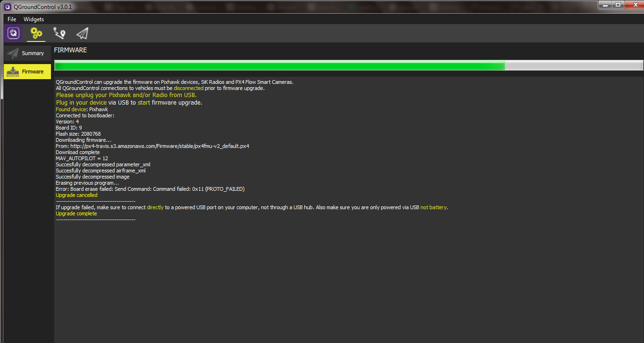Click the FIRMWARE heading
This screenshot has height=343, width=644.
click(x=70, y=50)
